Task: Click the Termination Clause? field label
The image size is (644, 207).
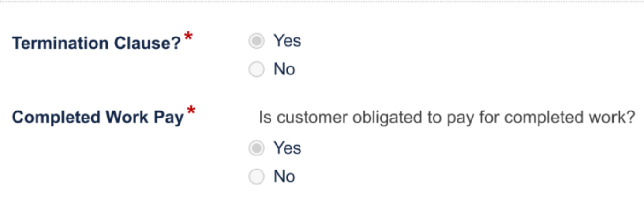Action: pyautogui.click(x=96, y=44)
